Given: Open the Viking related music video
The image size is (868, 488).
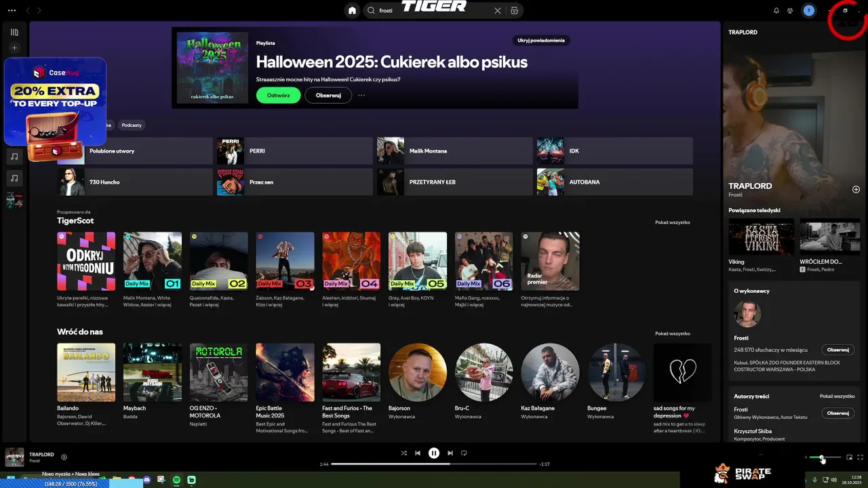Looking at the screenshot, I should [x=761, y=237].
